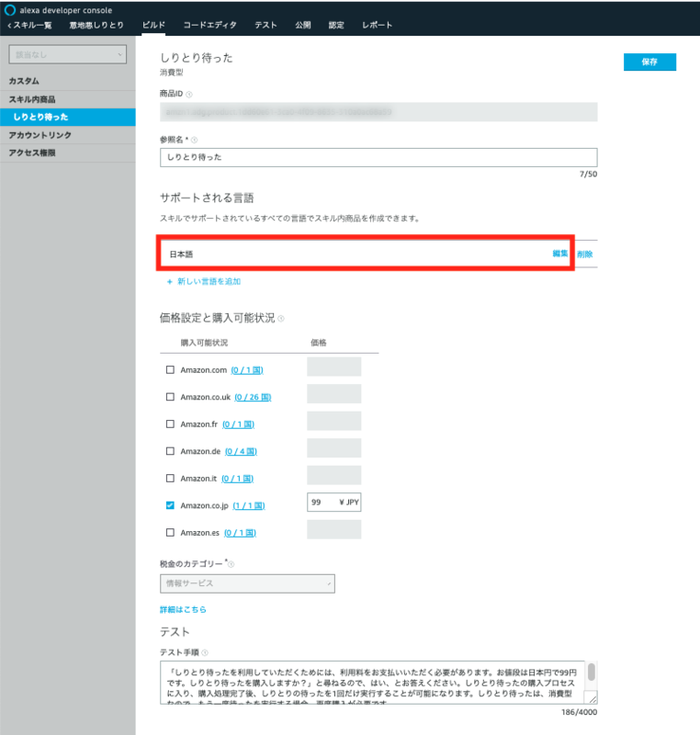This screenshot has height=735, width=700.
Task: Open the 意地悪しりとり skill tab
Action: 96,26
